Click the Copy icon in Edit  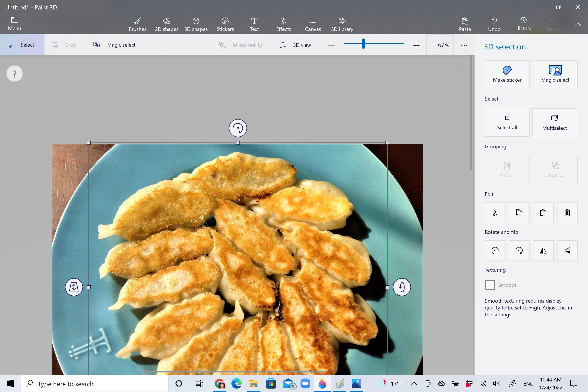click(x=519, y=213)
